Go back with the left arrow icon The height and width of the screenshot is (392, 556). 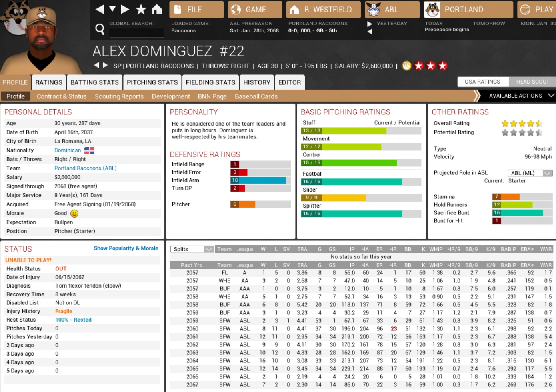coord(100,9)
